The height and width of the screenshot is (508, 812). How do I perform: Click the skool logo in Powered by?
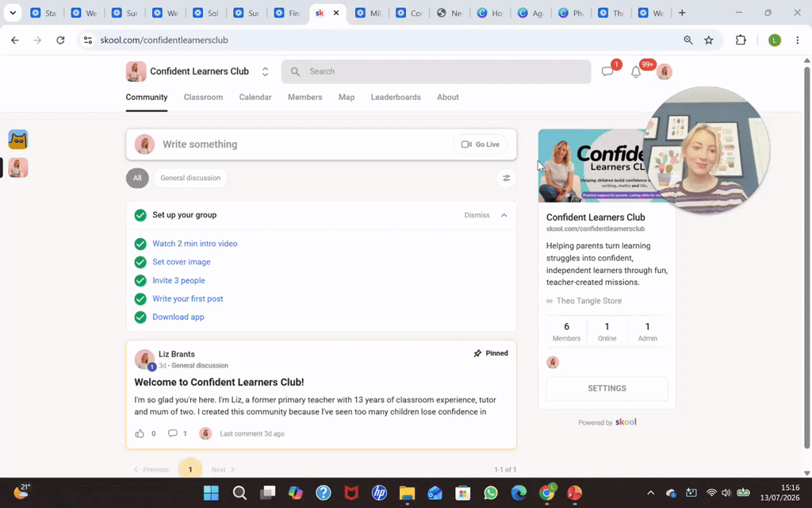(x=626, y=422)
